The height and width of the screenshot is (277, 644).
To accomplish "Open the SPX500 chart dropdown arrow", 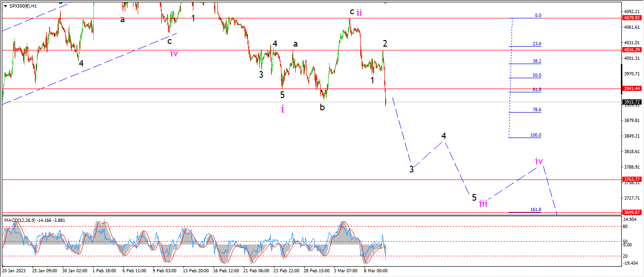I will [5, 6].
